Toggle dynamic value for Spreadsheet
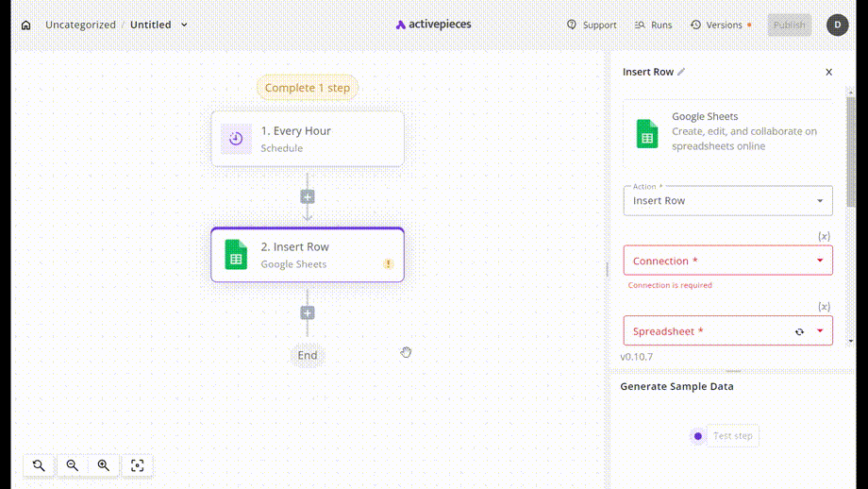868x489 pixels. click(x=825, y=307)
